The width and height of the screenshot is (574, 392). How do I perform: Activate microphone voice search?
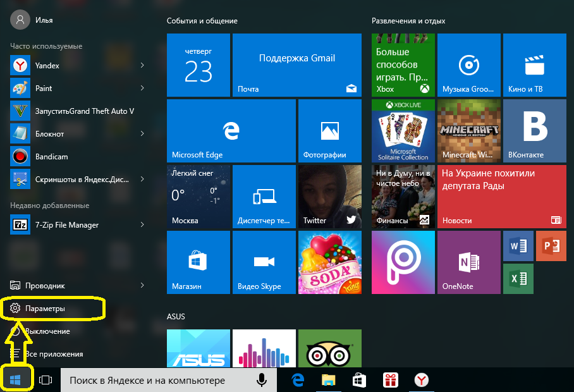tap(261, 380)
